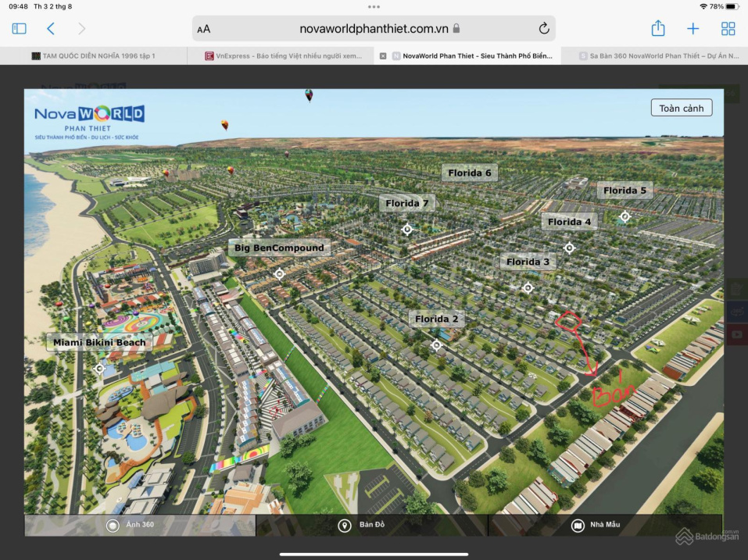Viewport: 748px width, 560px height.
Task: Go forward with the forward arrow
Action: pos(81,29)
